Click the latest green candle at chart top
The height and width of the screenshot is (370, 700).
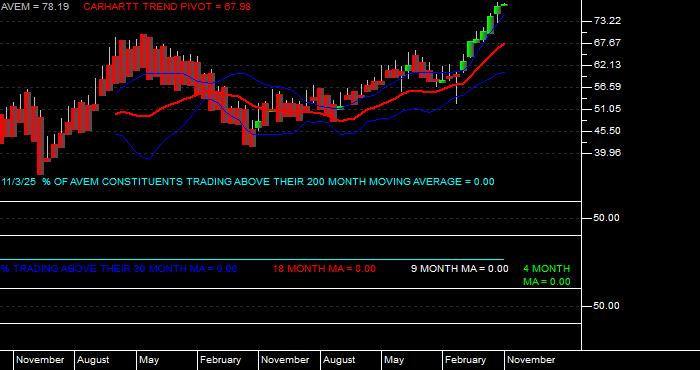click(x=504, y=4)
